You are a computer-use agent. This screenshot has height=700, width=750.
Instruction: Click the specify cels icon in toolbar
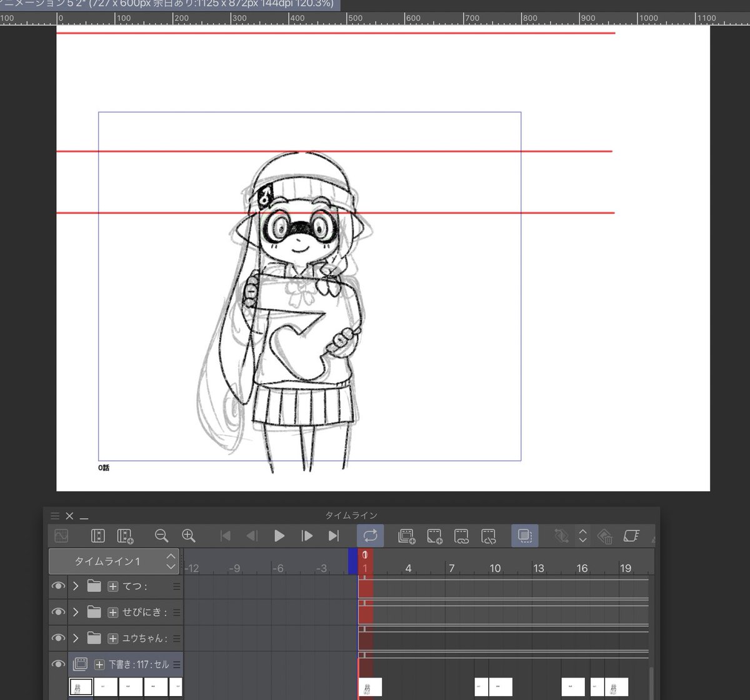461,536
